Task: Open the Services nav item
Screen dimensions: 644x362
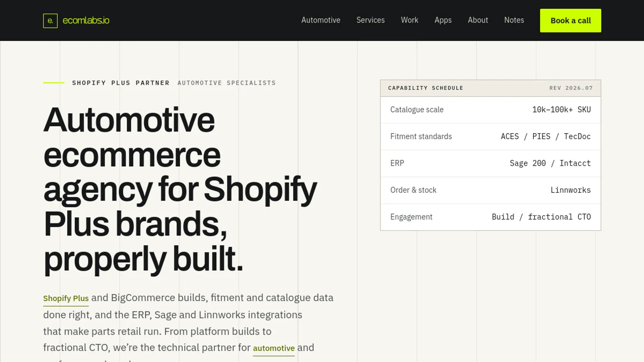Action: (x=370, y=20)
